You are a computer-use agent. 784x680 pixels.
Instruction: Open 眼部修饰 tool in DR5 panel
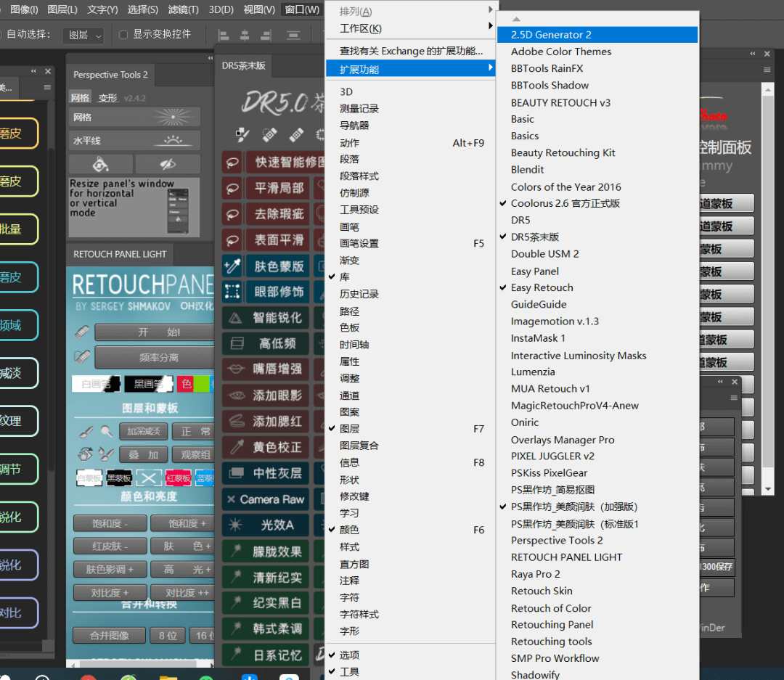pos(276,292)
